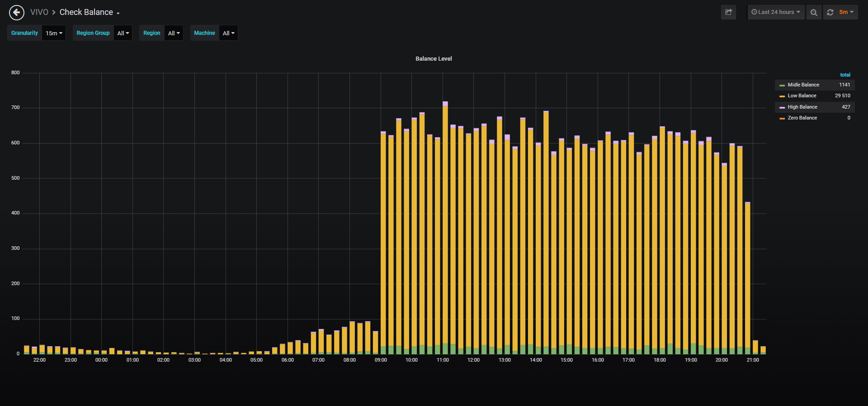The image size is (868, 406).
Task: Open the Last 24 hours time picker
Action: click(x=776, y=12)
